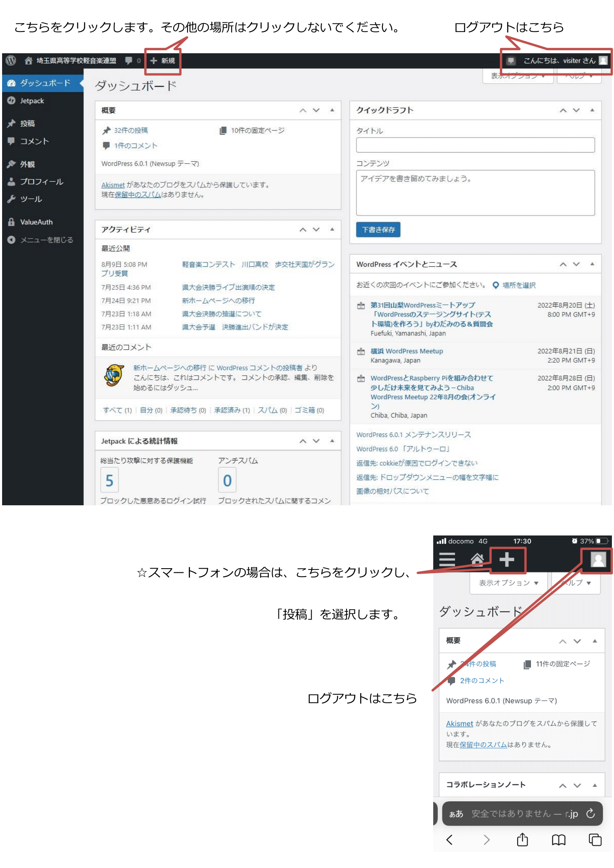Click the 新規 plus button
This screenshot has height=868, width=614.
pos(163,61)
